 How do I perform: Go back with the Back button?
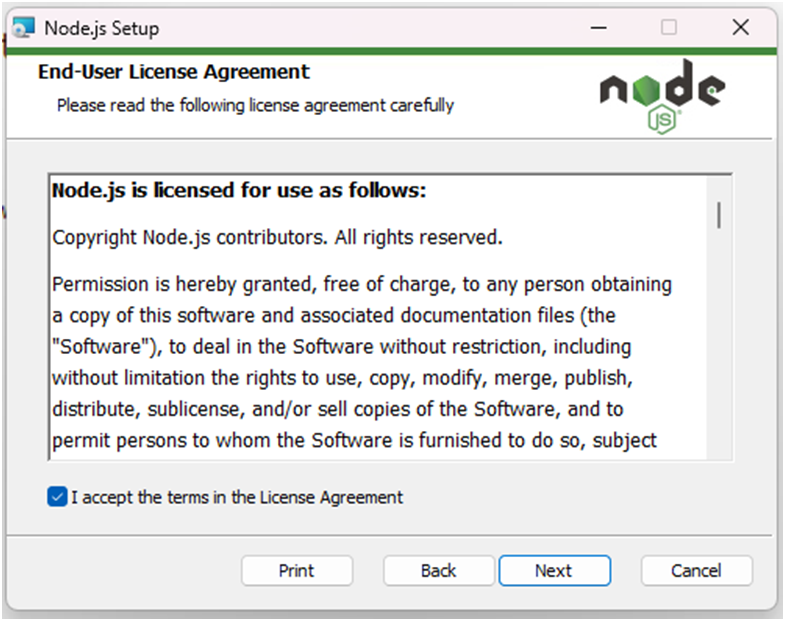pyautogui.click(x=438, y=571)
